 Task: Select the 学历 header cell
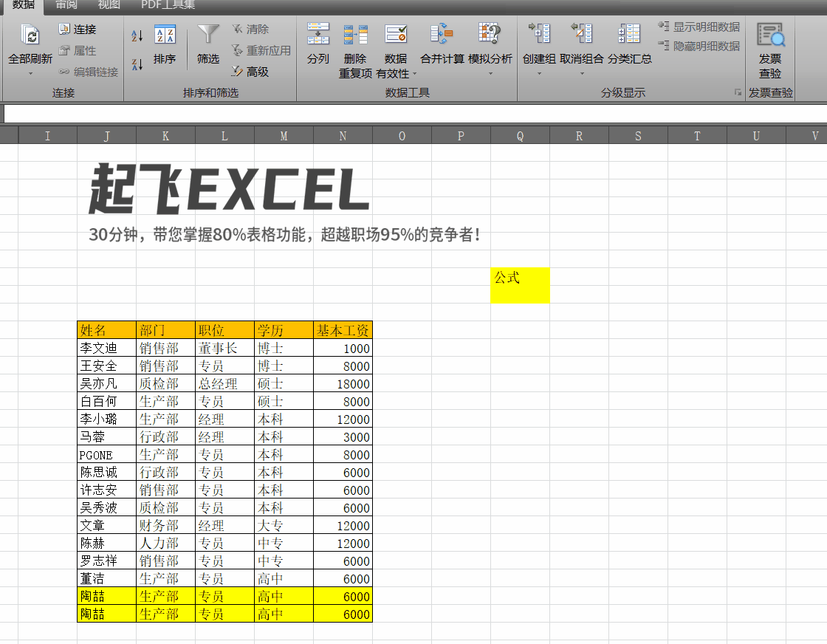pos(284,330)
